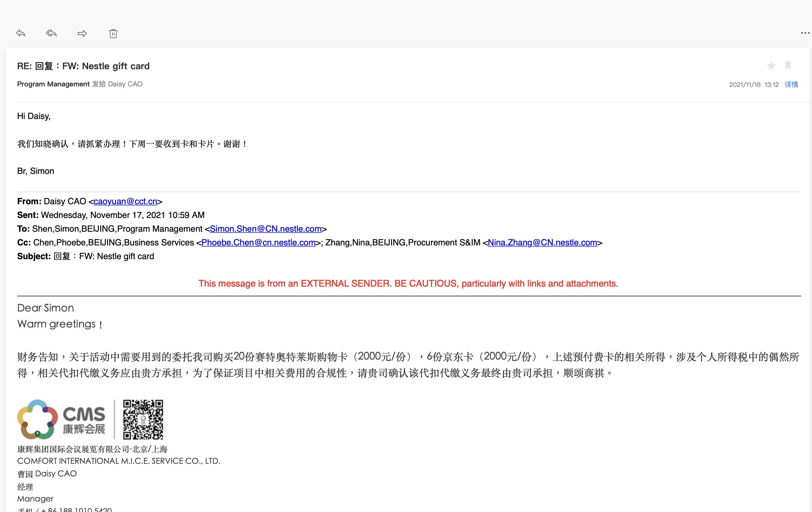Open the caoyuan@cct.cn email link
Image resolution: width=812 pixels, height=512 pixels.
pyautogui.click(x=125, y=201)
